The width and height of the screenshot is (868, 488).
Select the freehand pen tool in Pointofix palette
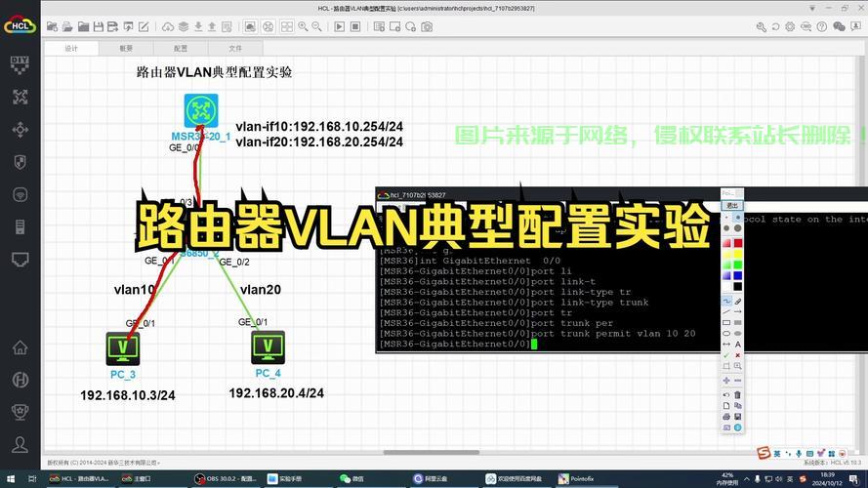[x=726, y=301]
